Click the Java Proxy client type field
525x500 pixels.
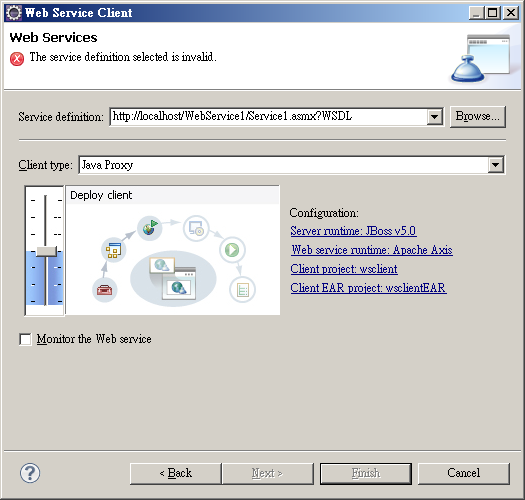click(283, 165)
